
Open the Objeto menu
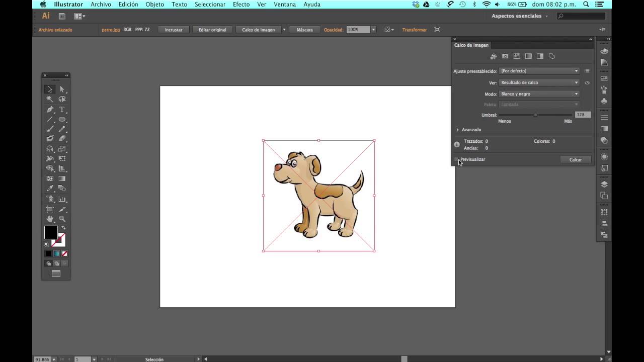click(x=154, y=5)
